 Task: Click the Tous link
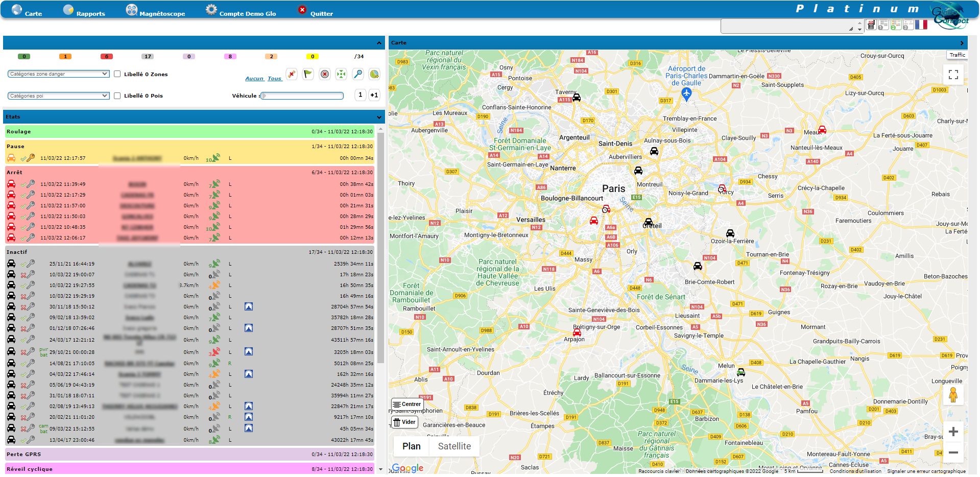point(275,79)
